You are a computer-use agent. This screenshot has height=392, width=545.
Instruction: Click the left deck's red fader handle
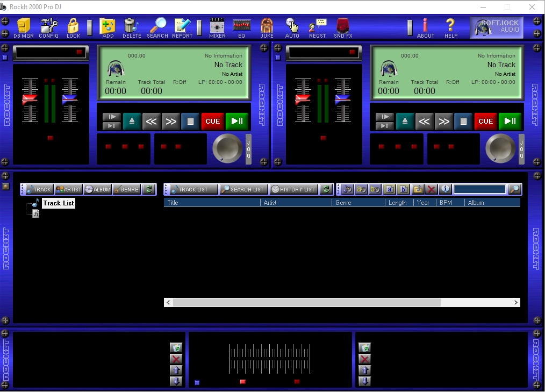(30, 99)
